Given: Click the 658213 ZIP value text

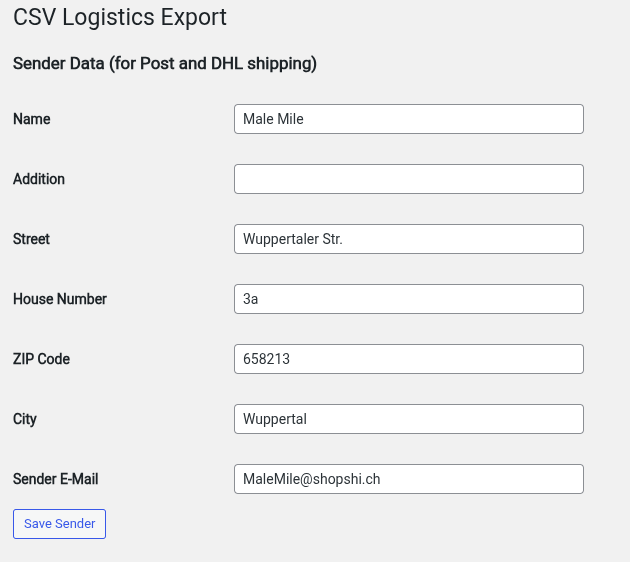Looking at the screenshot, I should pyautogui.click(x=266, y=359).
